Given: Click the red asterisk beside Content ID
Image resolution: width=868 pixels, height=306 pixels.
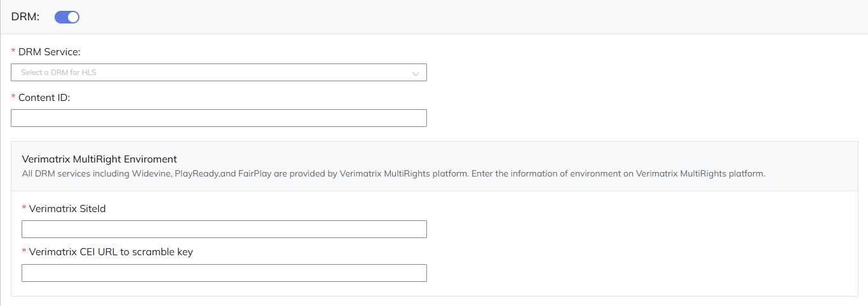Looking at the screenshot, I should point(13,98).
